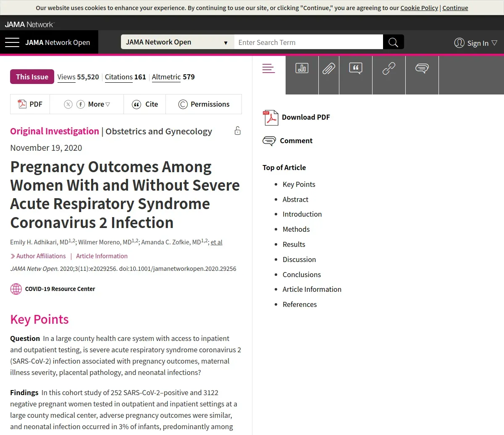Open the cited-by quotation tab
Viewport: 504px width, 435px height.
click(x=356, y=68)
